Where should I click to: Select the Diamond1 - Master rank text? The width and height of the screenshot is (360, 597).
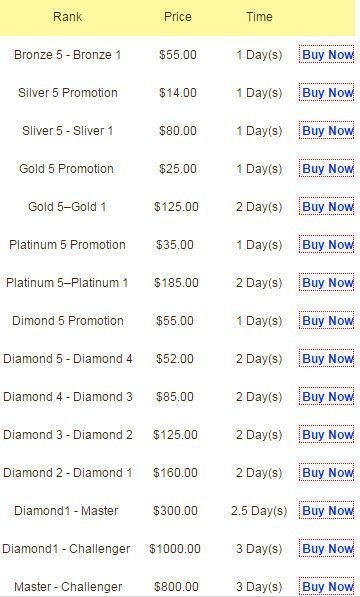66,511
